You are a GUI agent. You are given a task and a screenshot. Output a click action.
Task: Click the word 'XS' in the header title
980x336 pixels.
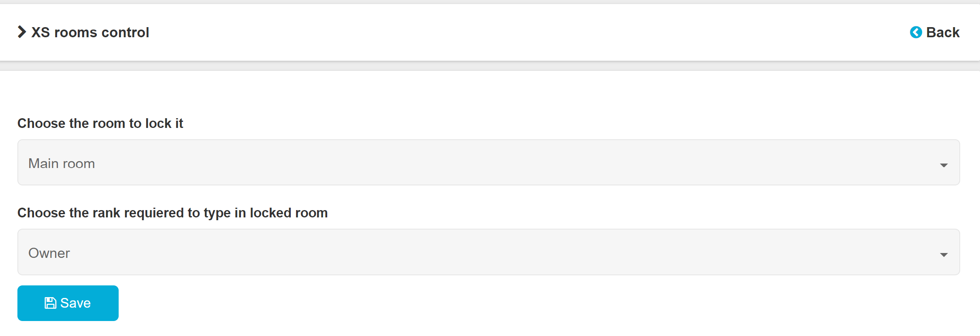point(40,32)
